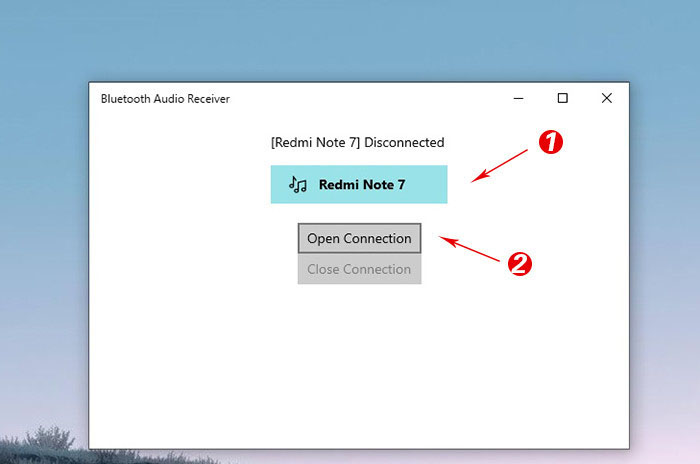
Task: Maximize the Bluetooth Audio Receiver window
Action: tap(562, 98)
